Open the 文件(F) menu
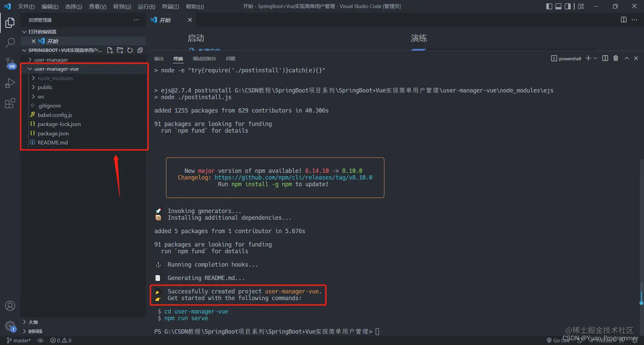 [x=26, y=6]
